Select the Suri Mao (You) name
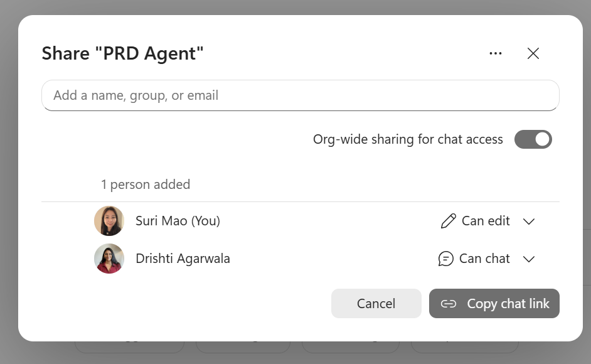The width and height of the screenshot is (591, 364). point(178,221)
